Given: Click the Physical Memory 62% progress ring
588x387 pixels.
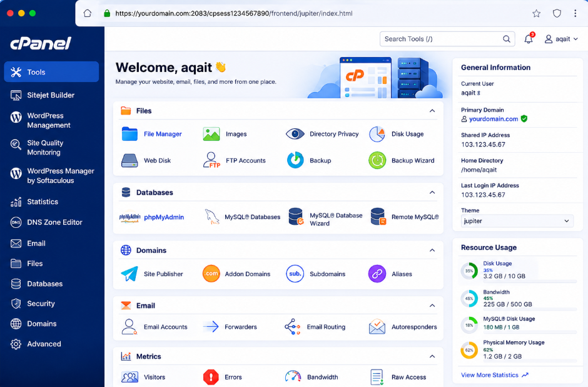Looking at the screenshot, I should pos(469,350).
